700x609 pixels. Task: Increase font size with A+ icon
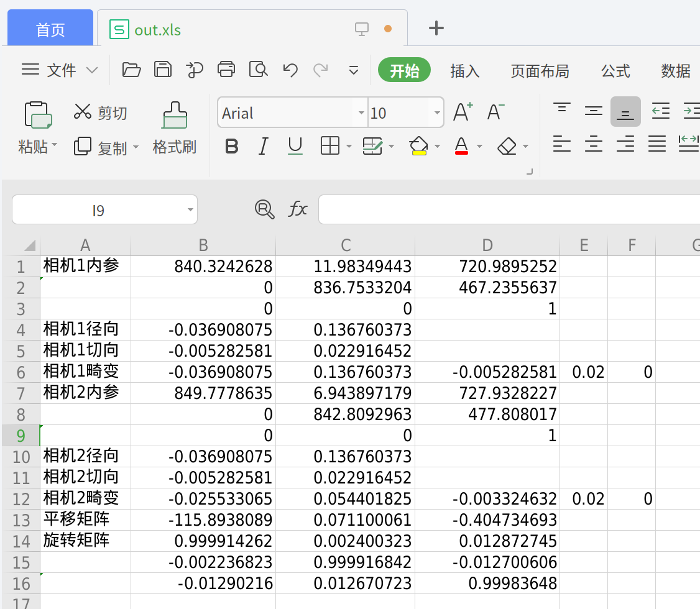pos(461,112)
